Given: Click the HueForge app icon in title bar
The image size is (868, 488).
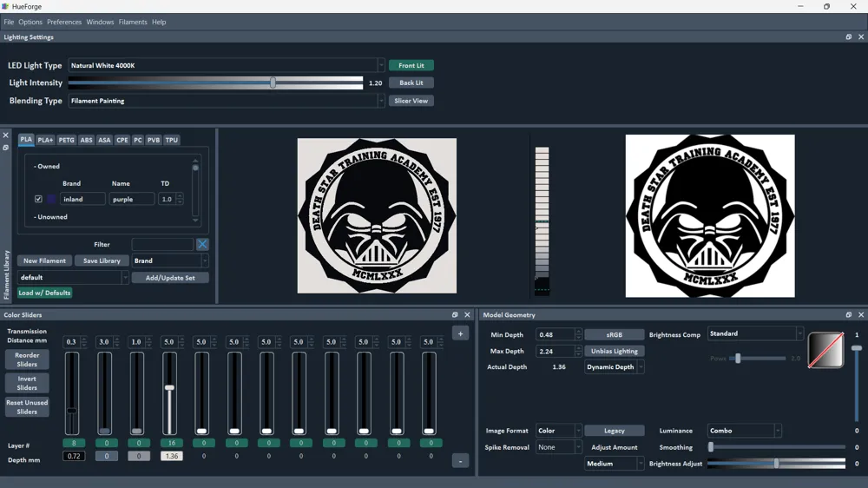Looking at the screenshot, I should [5, 6].
